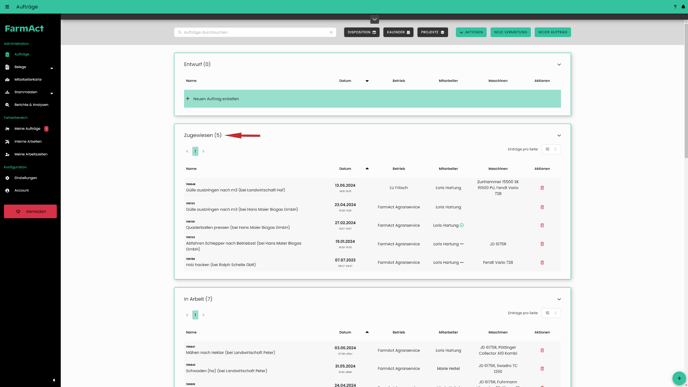Click the Neuer Auftrag button
Screen dimensions: 688x387
pos(552,32)
